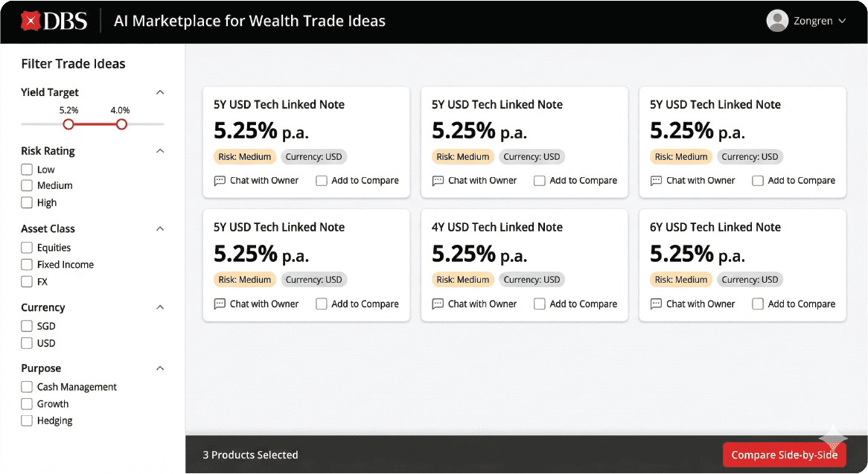The image size is (868, 474).
Task: Click chat icon on the 6Y USD Tech note
Action: point(656,304)
